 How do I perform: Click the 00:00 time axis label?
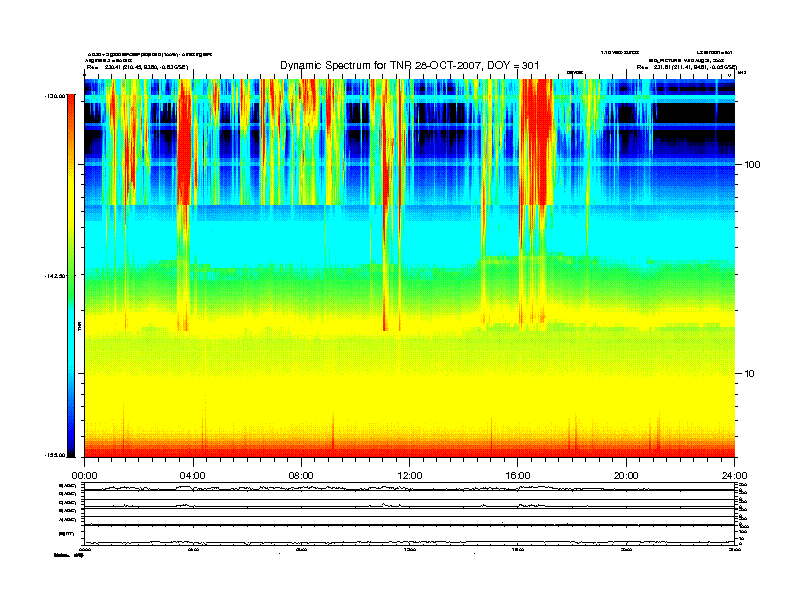click(84, 476)
